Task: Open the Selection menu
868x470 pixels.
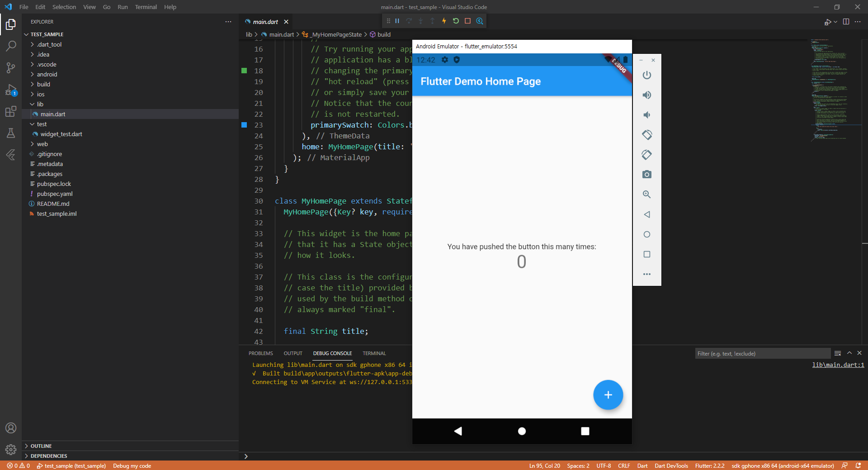Action: tap(64, 7)
